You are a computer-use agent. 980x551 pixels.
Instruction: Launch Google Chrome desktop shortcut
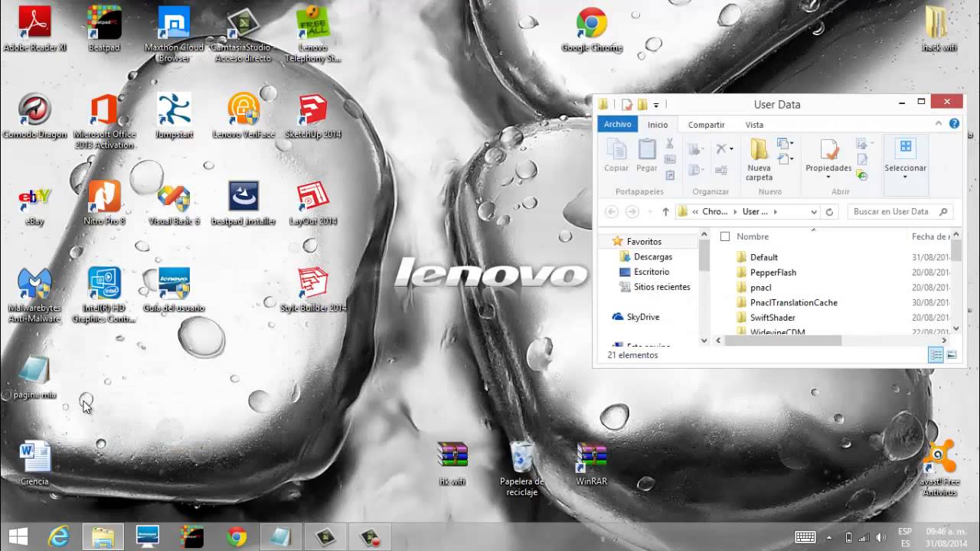592,29
